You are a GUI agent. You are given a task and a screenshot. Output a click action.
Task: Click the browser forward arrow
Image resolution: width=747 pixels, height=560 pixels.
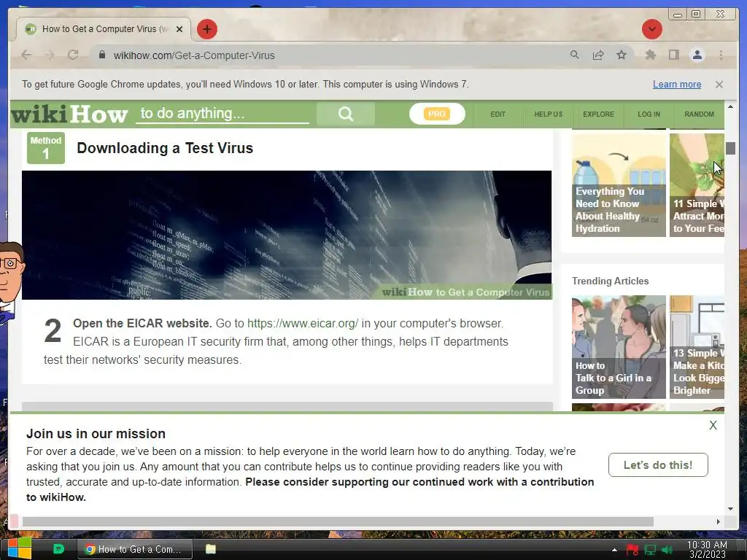coord(50,55)
